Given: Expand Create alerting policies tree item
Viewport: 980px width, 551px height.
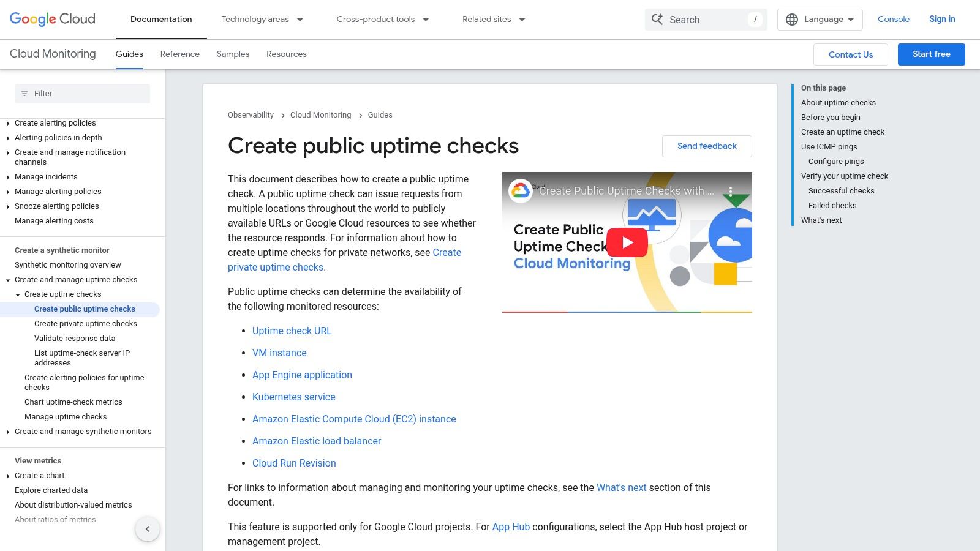Looking at the screenshot, I should [x=8, y=123].
